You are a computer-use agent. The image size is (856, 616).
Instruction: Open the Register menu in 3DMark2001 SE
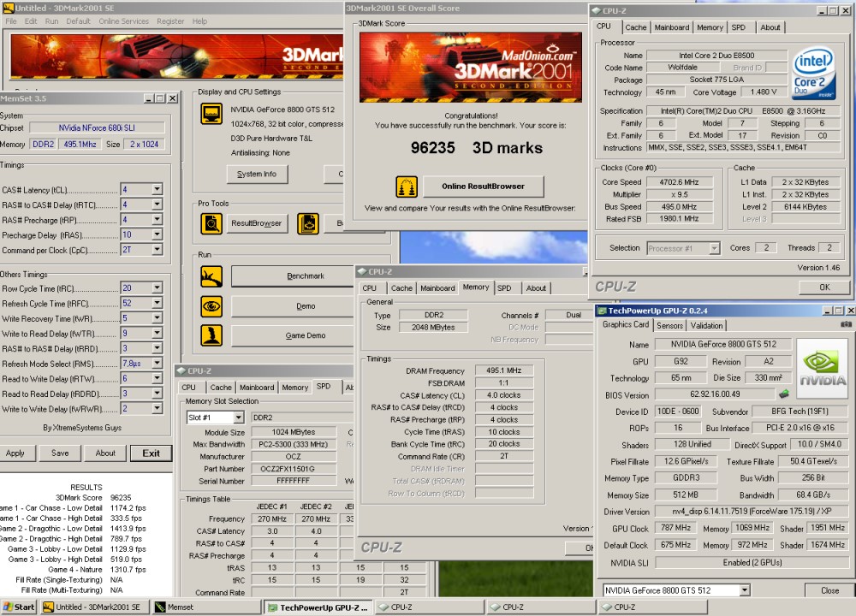pyautogui.click(x=170, y=21)
